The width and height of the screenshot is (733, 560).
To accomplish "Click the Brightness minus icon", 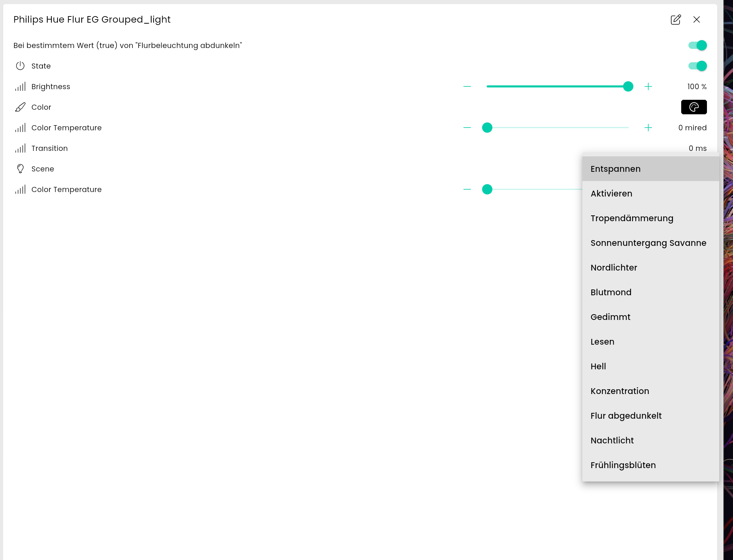I will (x=467, y=87).
